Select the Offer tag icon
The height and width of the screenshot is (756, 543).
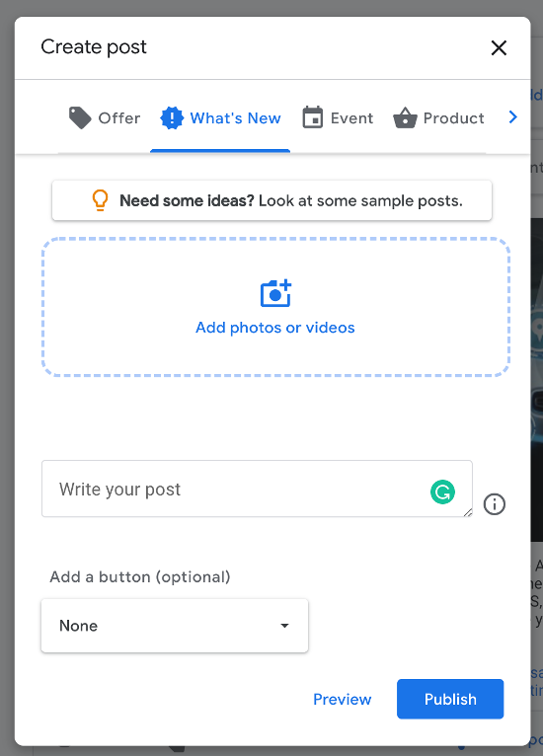tap(80, 118)
